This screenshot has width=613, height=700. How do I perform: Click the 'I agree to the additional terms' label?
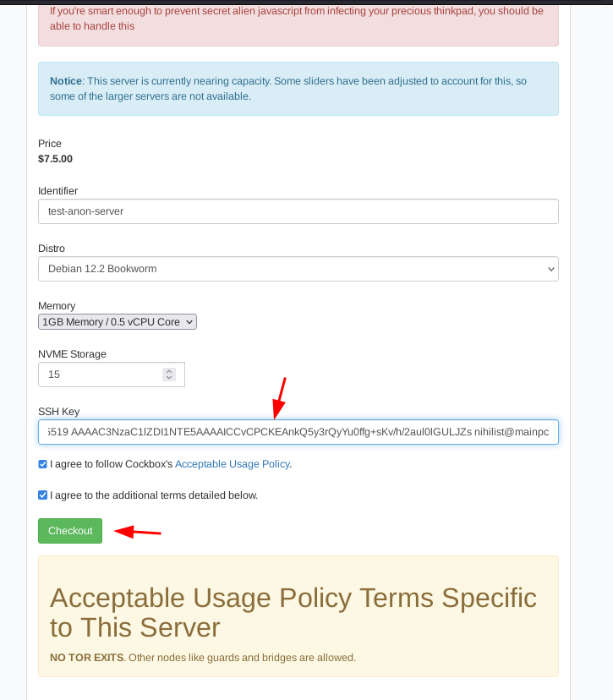click(x=154, y=495)
